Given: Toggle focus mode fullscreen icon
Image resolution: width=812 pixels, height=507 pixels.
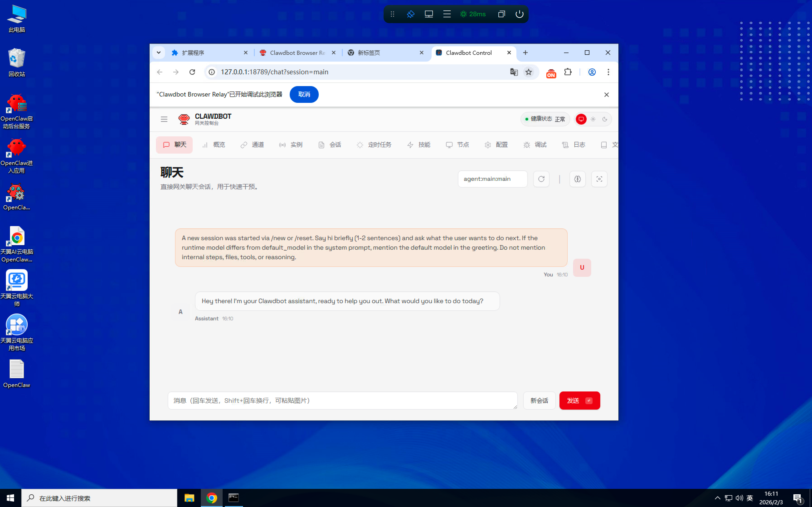Looking at the screenshot, I should click(x=599, y=179).
